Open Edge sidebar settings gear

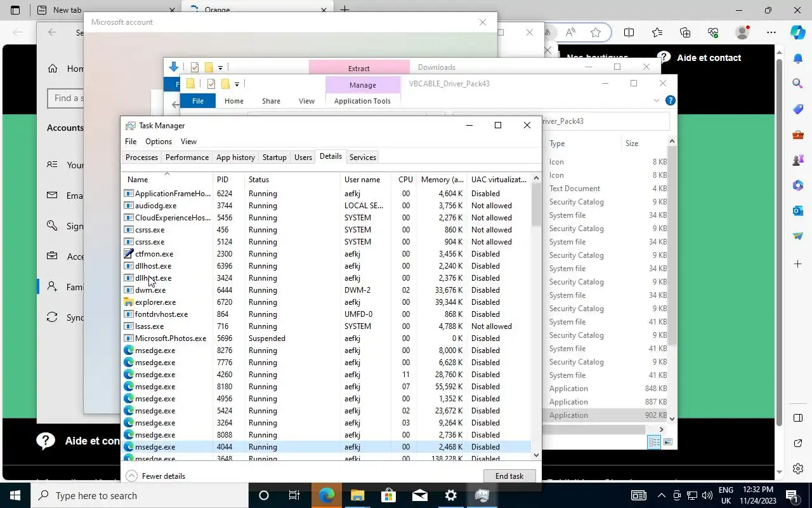coord(798,469)
